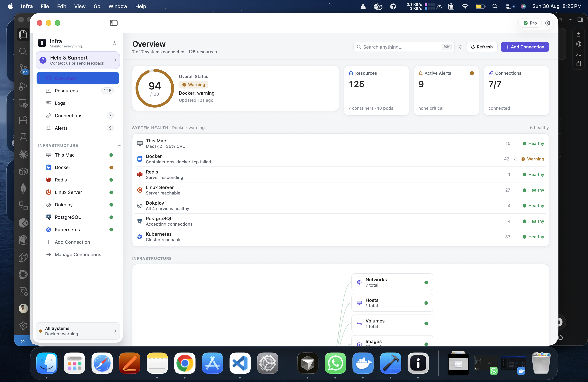Open PostgreSQL row in System Health list
Image resolution: width=588 pixels, height=382 pixels.
(x=340, y=221)
